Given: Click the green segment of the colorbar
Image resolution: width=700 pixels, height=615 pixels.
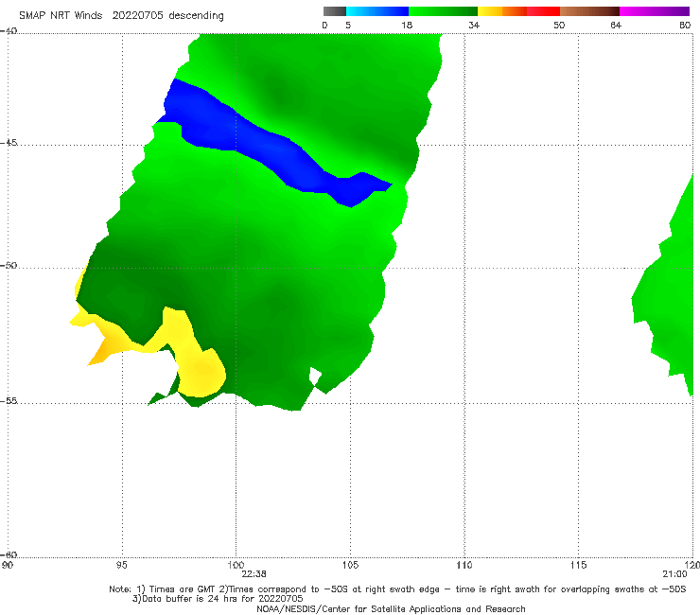Looking at the screenshot, I should click(443, 11).
